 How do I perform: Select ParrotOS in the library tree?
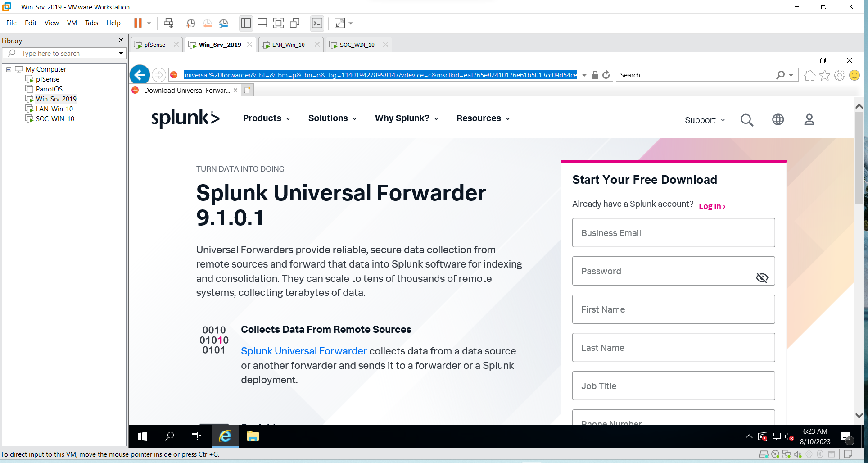[x=49, y=89]
